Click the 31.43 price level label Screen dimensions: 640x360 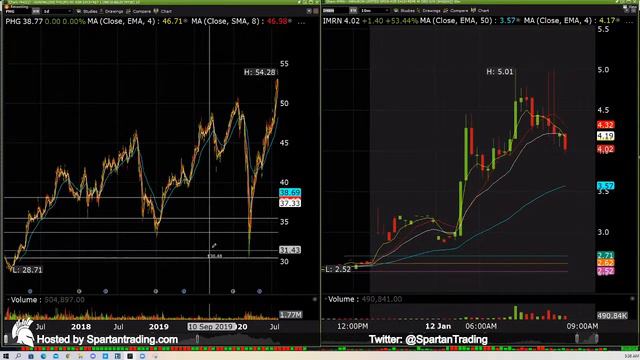pyautogui.click(x=290, y=250)
